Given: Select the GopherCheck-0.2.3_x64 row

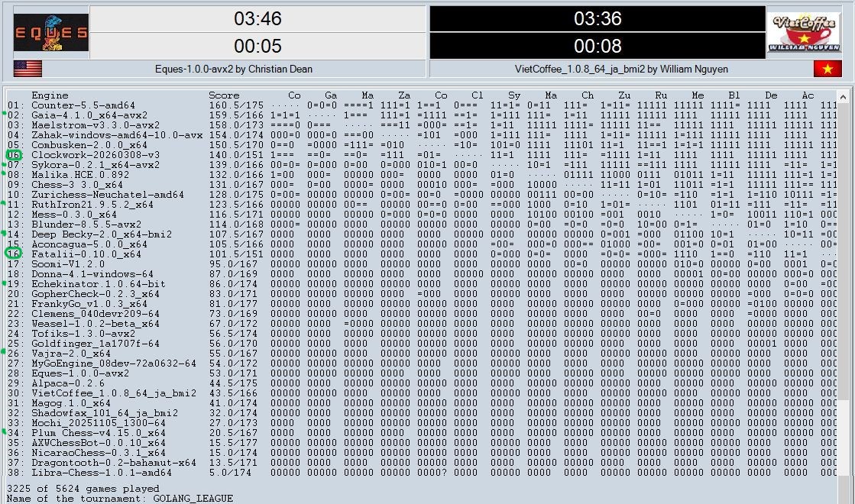Looking at the screenshot, I should click(421, 294).
